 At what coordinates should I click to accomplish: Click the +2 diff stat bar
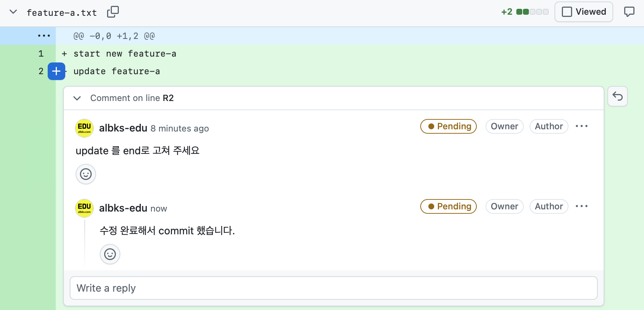coord(525,12)
